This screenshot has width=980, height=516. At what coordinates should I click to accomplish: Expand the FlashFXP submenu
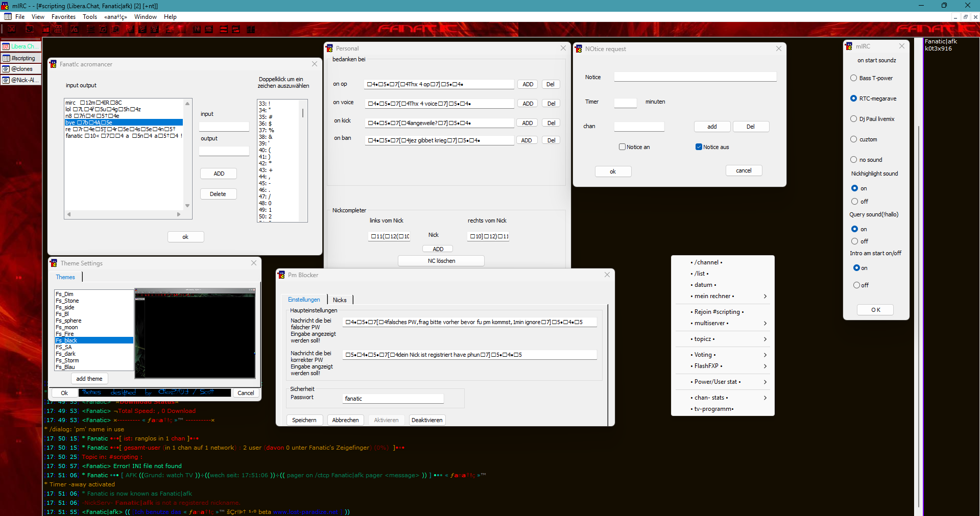click(723, 366)
